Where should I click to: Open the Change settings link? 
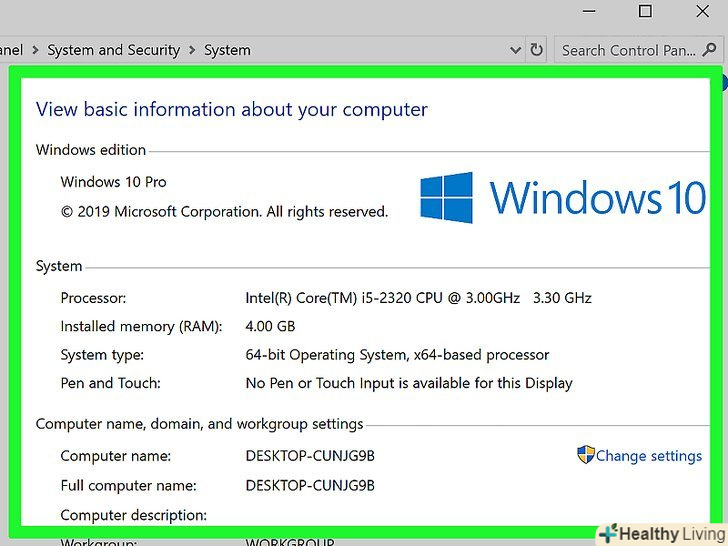coord(649,456)
